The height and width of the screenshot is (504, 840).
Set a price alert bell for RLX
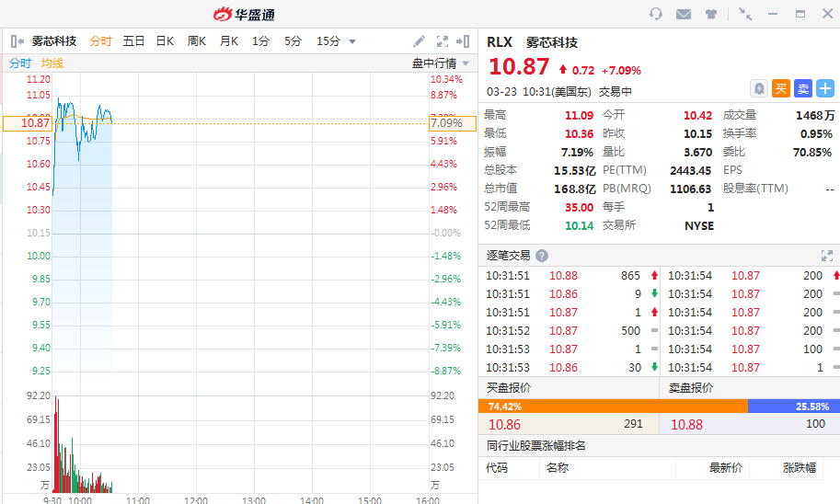pyautogui.click(x=759, y=88)
